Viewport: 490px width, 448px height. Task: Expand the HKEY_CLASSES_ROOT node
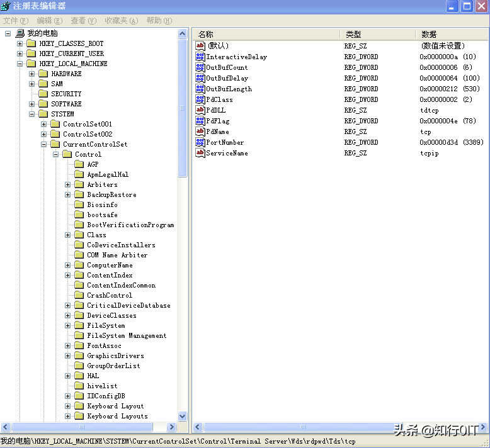tap(20, 43)
